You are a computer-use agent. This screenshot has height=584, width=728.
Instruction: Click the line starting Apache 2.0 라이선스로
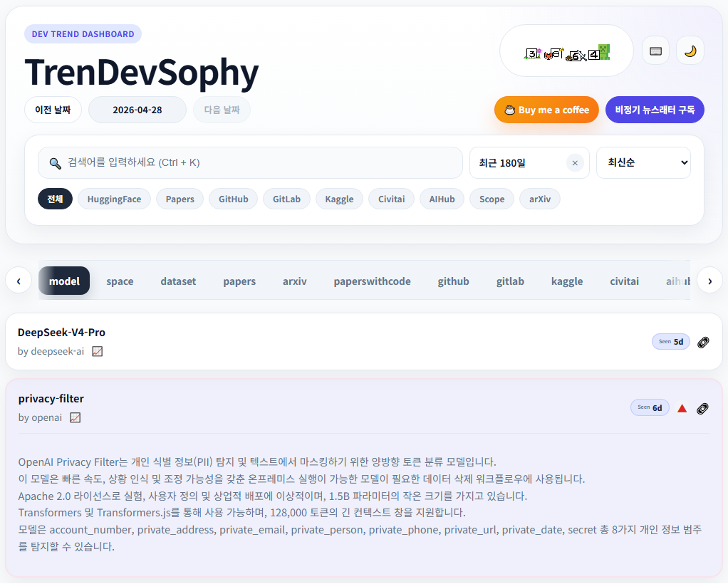pyautogui.click(x=273, y=496)
